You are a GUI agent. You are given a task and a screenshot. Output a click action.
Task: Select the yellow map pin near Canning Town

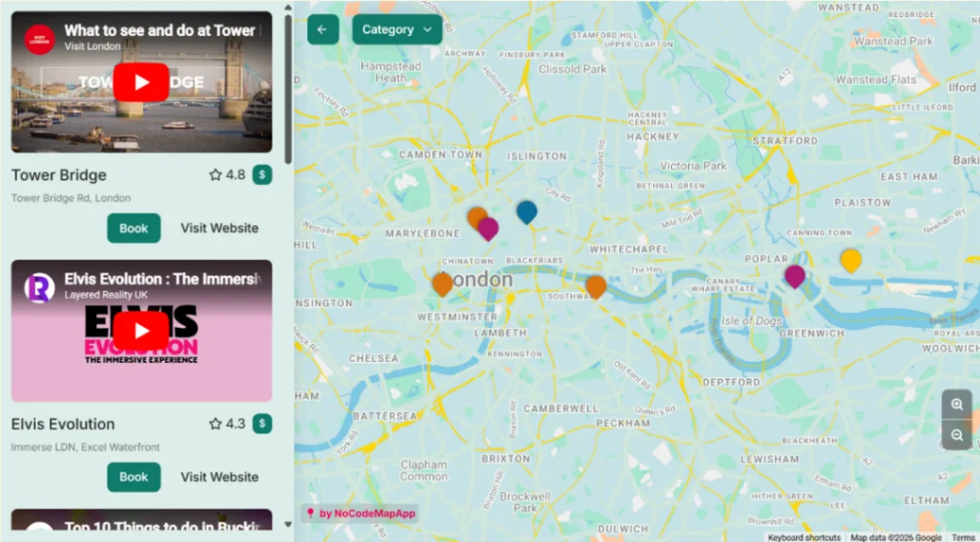click(x=850, y=260)
